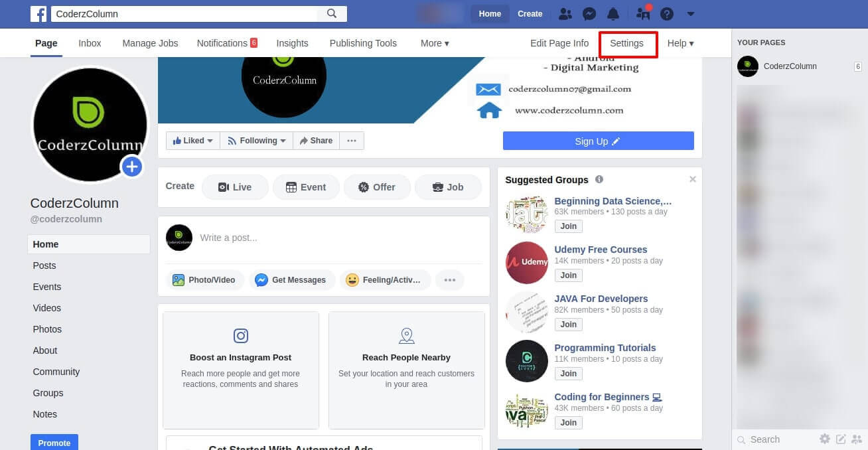Open Coding for Beginners group thumbnail

point(526,411)
